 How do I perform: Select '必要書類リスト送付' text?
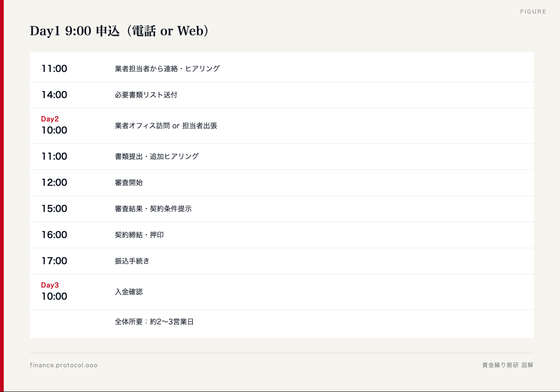(146, 95)
